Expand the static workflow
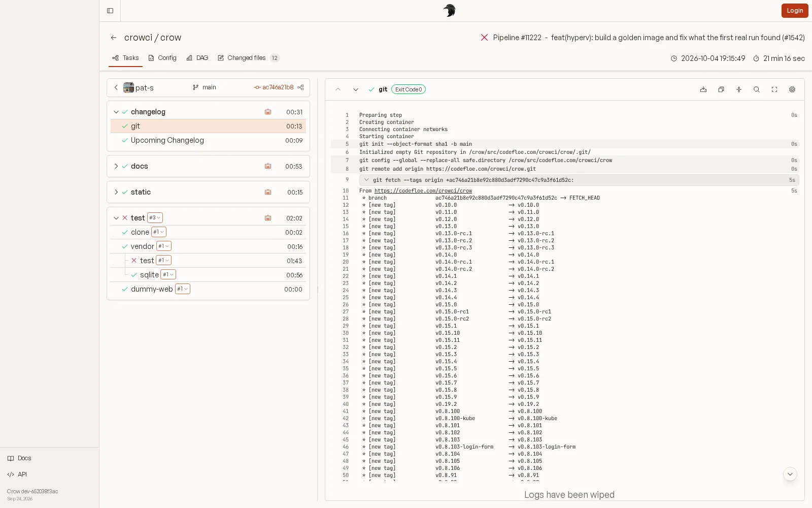This screenshot has width=812, height=508. click(116, 192)
